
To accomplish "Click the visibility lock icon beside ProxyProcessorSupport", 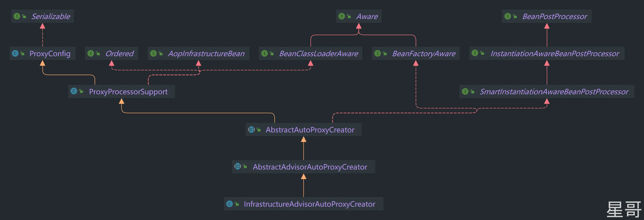I will tap(81, 91).
